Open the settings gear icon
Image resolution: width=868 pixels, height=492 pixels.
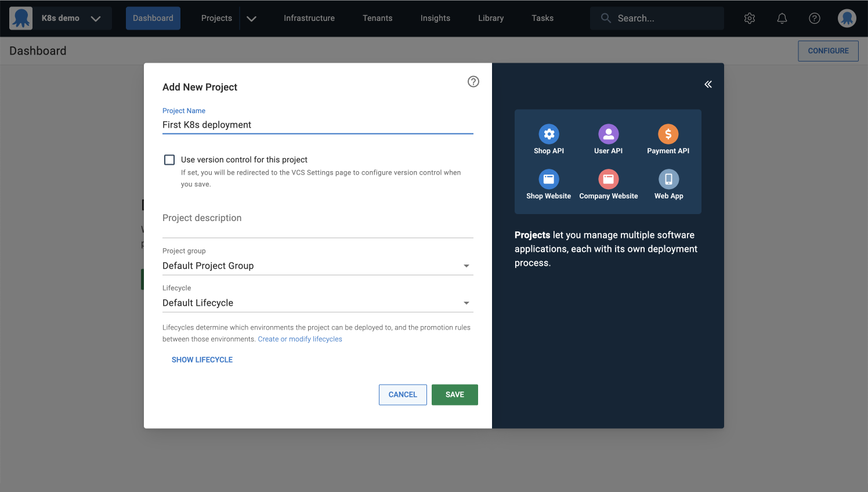pyautogui.click(x=749, y=18)
